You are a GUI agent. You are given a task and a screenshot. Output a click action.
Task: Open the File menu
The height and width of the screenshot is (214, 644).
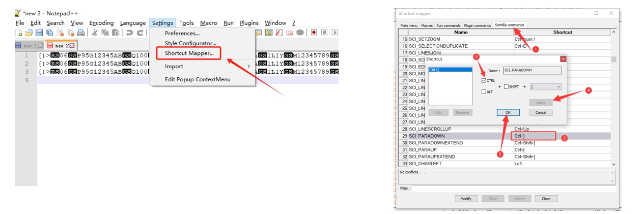20,23
